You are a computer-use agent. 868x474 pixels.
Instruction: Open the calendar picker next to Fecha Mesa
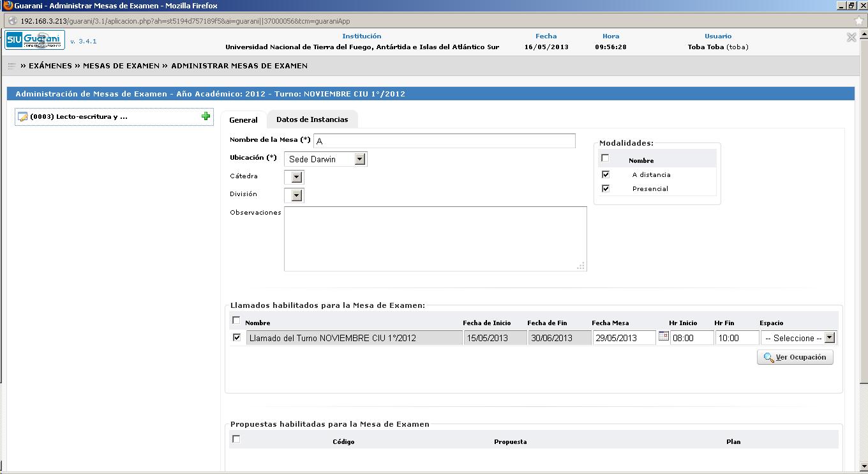click(663, 336)
